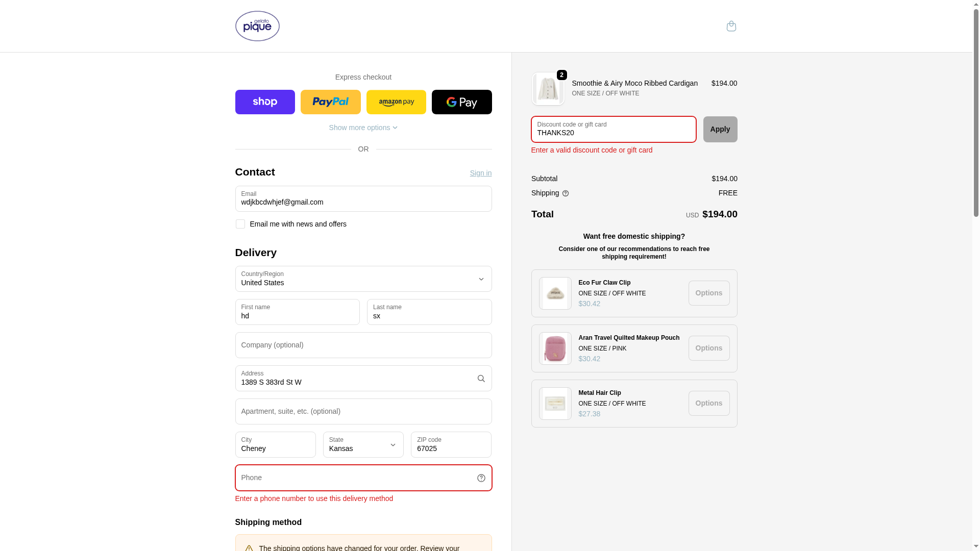Open Options for Metal Hair Clip
Screen dimensions: 980x551
point(708,403)
